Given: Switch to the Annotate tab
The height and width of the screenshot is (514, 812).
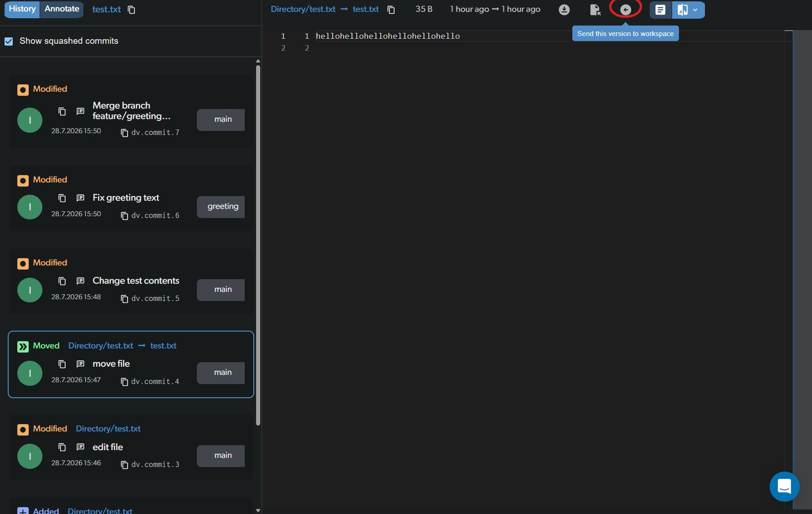Looking at the screenshot, I should 62,9.
